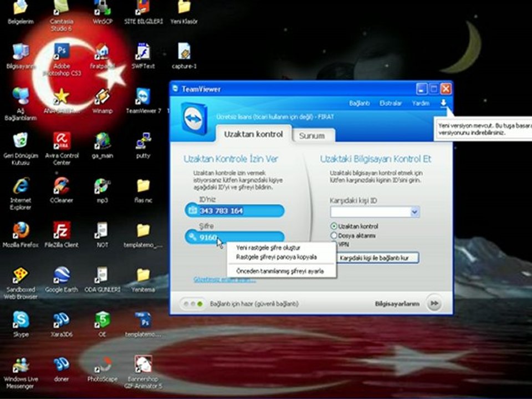Choose Yeni rastgele şifre oluştur from context menu
This screenshot has width=532, height=399.
point(268,248)
